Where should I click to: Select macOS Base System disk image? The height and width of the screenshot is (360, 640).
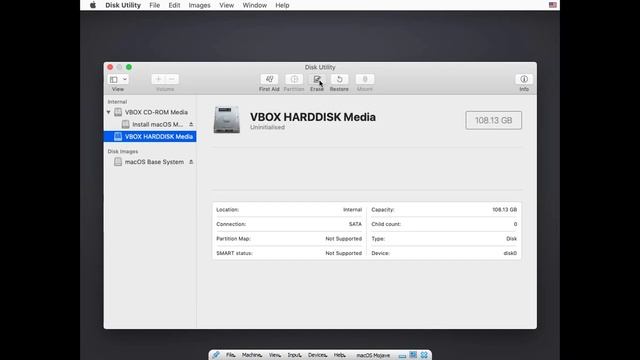[149, 162]
